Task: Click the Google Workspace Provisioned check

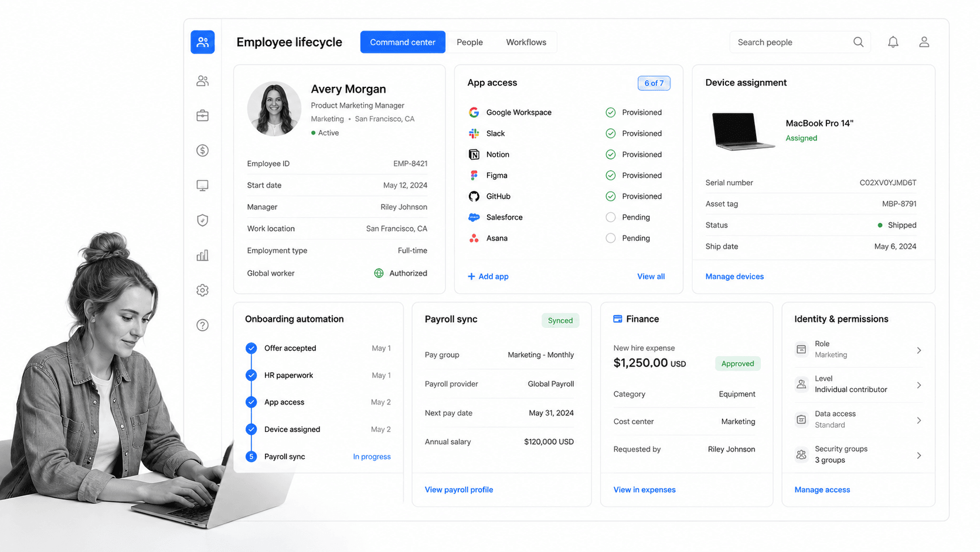Action: (x=610, y=113)
